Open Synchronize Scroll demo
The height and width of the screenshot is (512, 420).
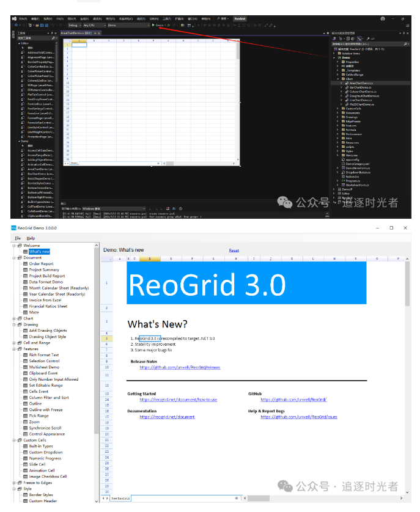(x=45, y=428)
